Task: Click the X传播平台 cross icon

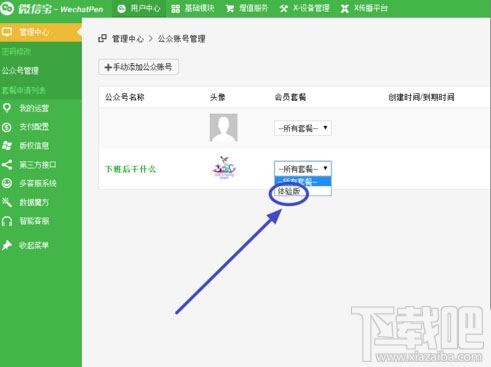Action: (x=345, y=9)
